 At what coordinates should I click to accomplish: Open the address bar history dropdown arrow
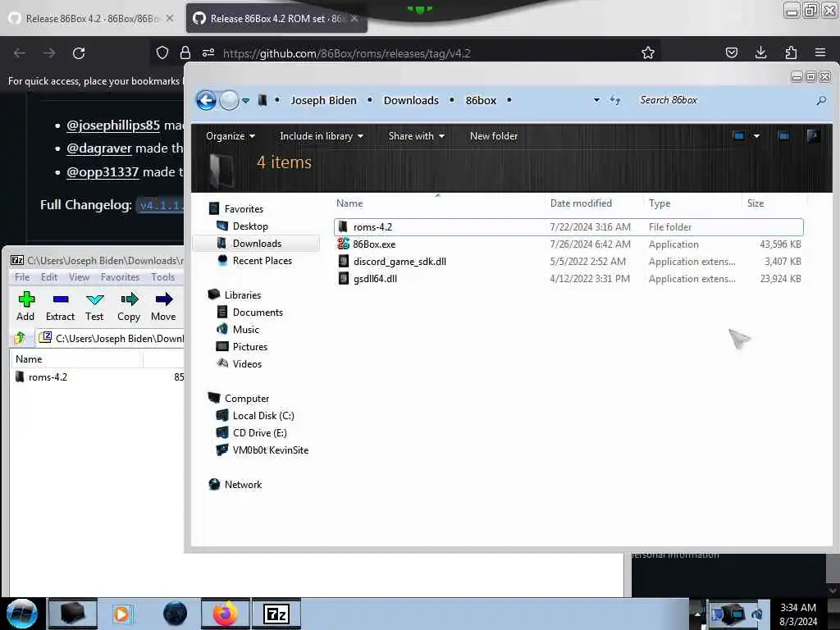pos(596,100)
